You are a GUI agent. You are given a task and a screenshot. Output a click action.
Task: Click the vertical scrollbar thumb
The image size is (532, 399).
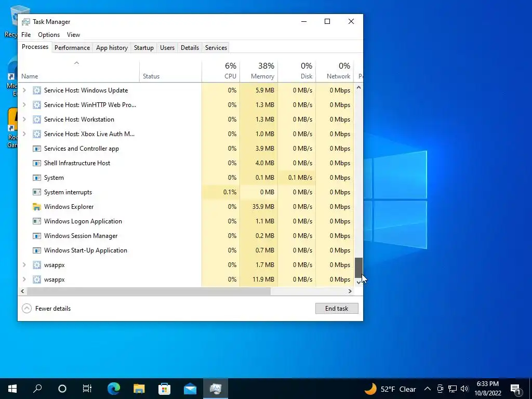[x=358, y=268]
